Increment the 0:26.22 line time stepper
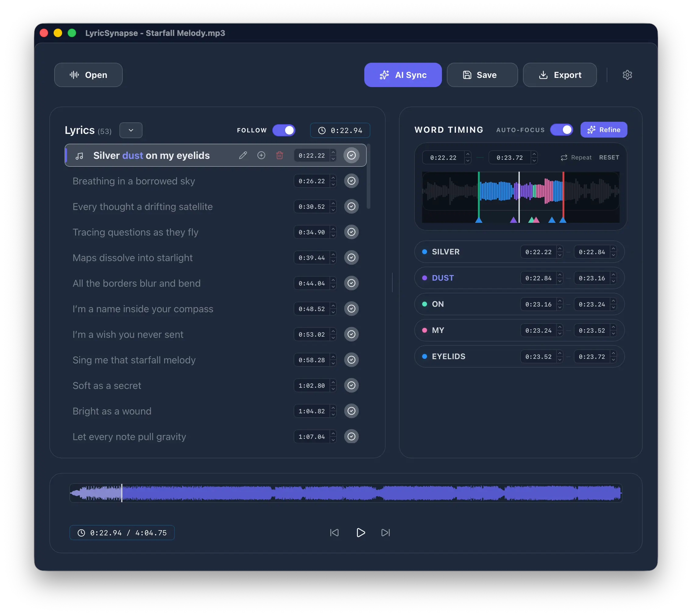The height and width of the screenshot is (616, 692). click(333, 178)
